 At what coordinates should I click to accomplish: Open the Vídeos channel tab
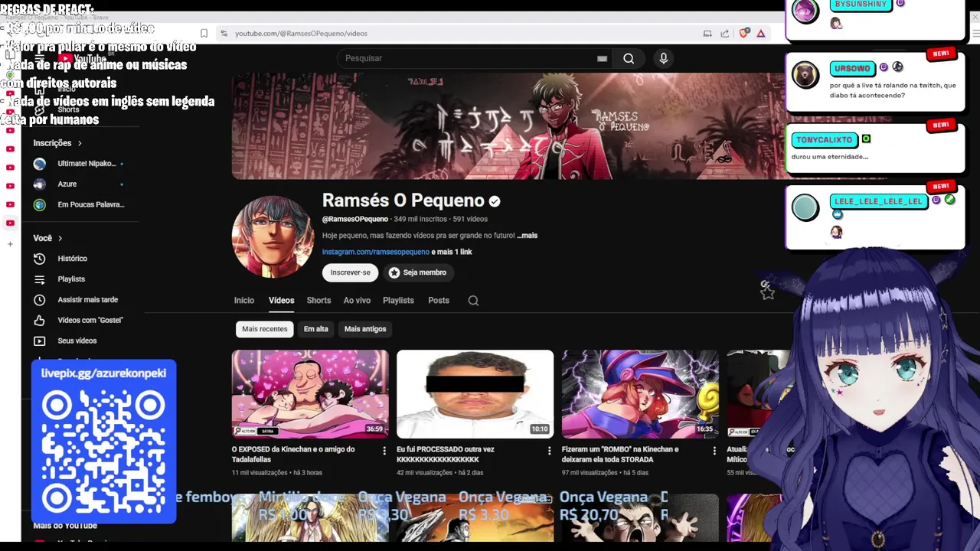point(282,301)
